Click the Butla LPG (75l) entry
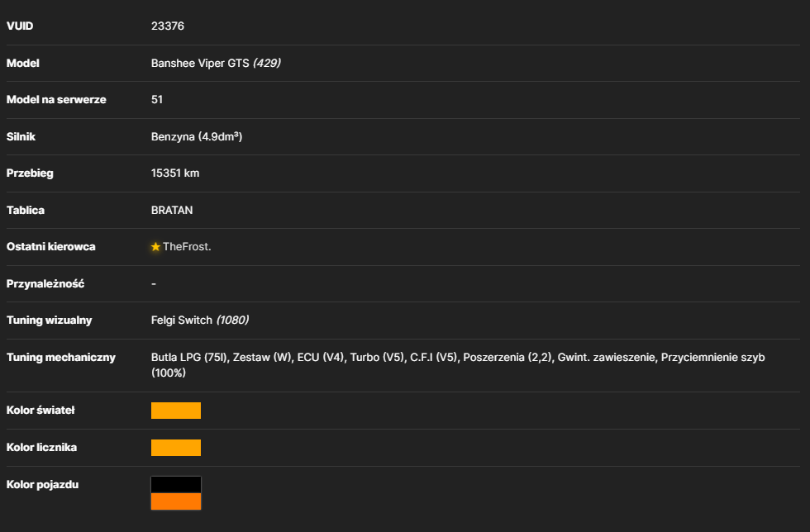This screenshot has height=532, width=810. pyautogui.click(x=189, y=358)
